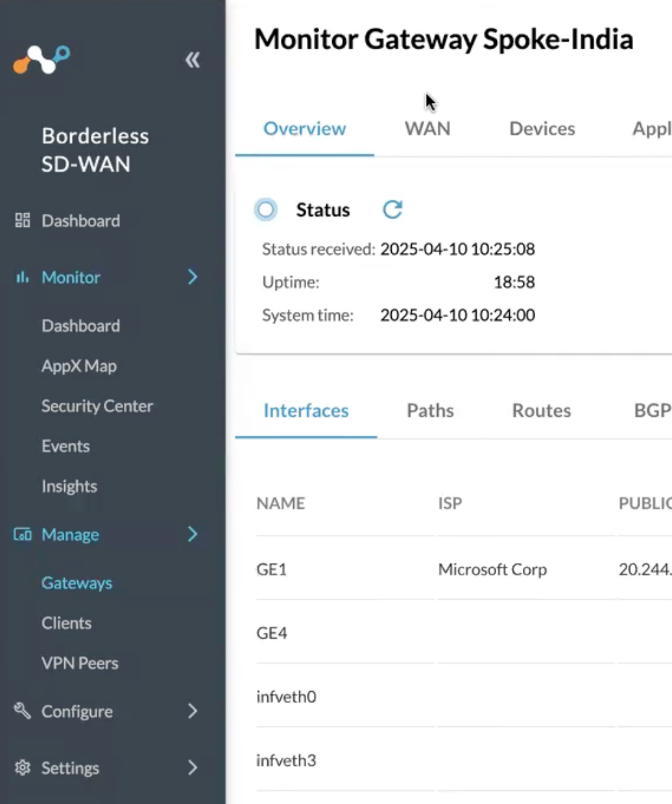Open the Monitor menu label
Screen dimensions: 672x804
point(71,278)
